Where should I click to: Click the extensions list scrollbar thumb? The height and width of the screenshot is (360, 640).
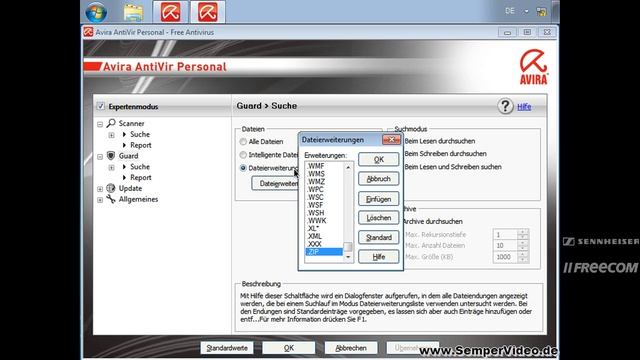click(x=348, y=247)
